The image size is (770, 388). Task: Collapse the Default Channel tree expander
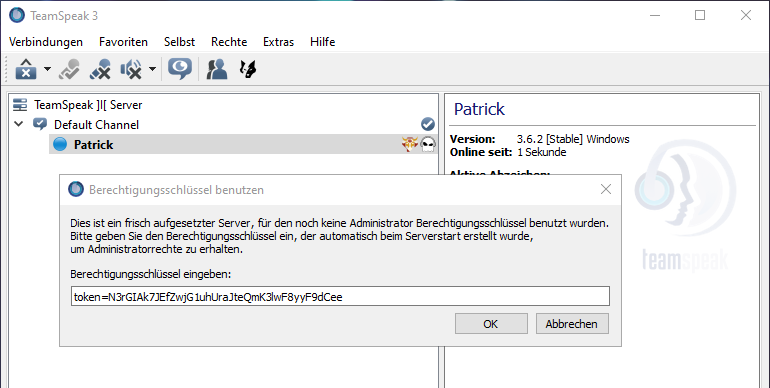19,124
